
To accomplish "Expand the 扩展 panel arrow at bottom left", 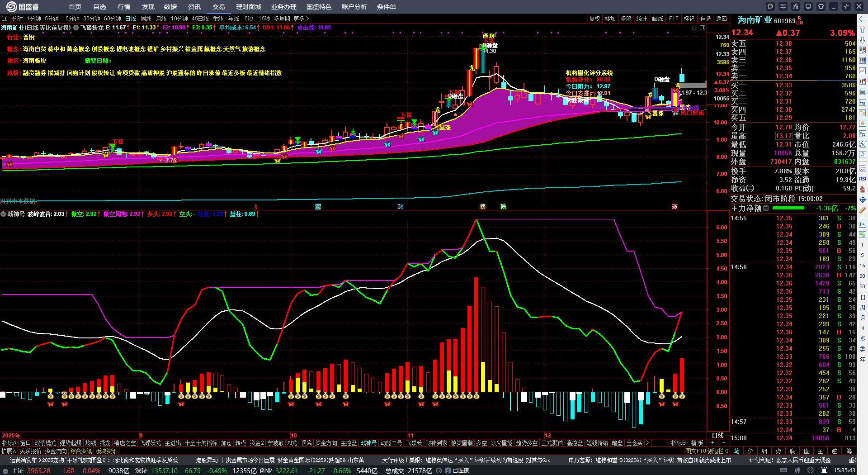I will 9,451.
